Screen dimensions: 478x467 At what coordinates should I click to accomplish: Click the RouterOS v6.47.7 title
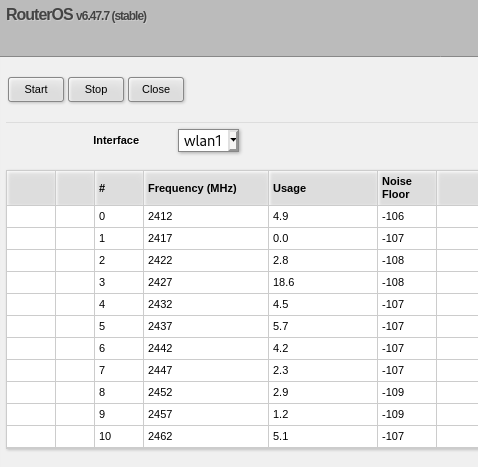coord(76,15)
